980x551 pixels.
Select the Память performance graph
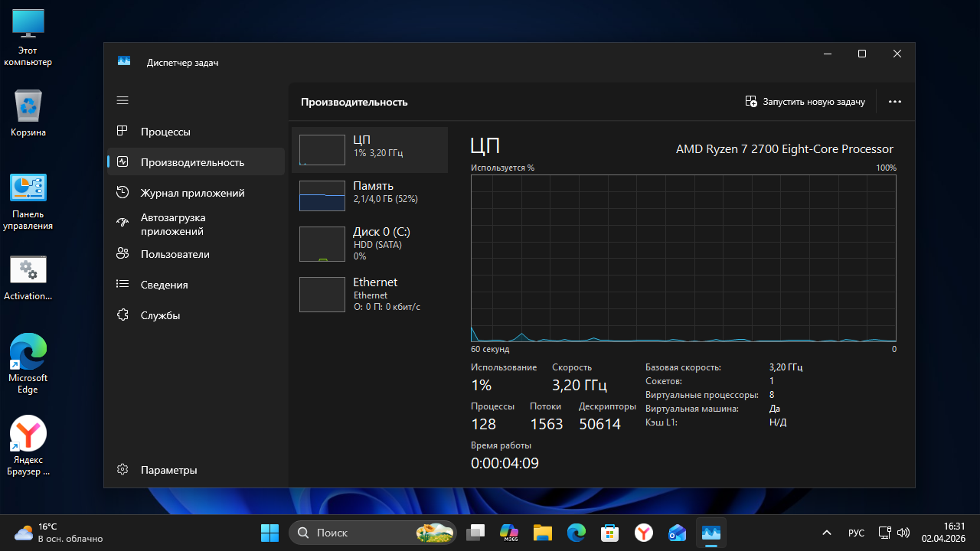tap(369, 196)
